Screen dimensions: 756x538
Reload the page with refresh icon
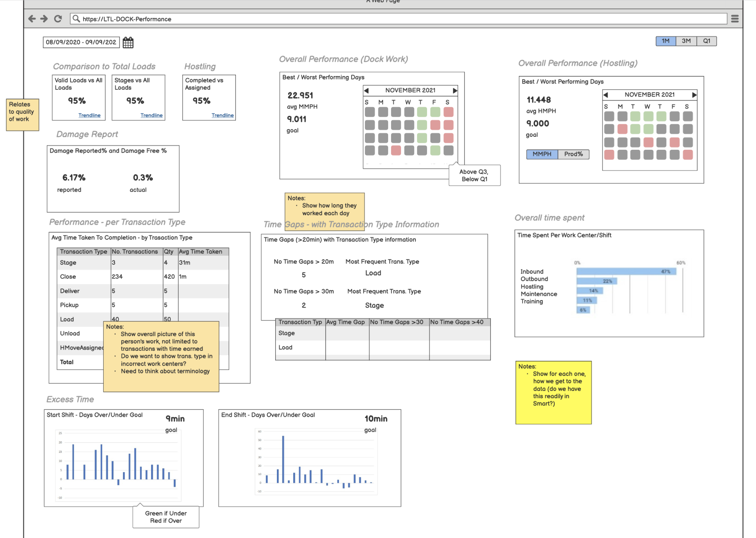58,19
